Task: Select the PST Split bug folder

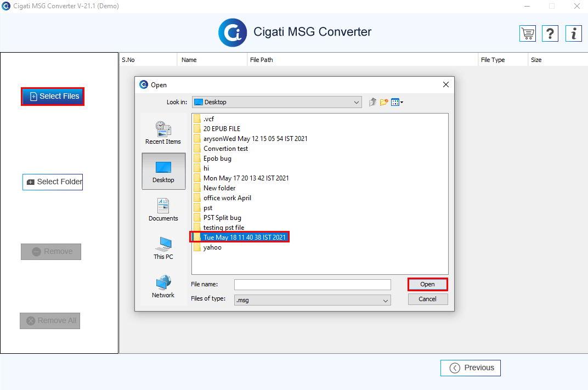Action: point(218,218)
